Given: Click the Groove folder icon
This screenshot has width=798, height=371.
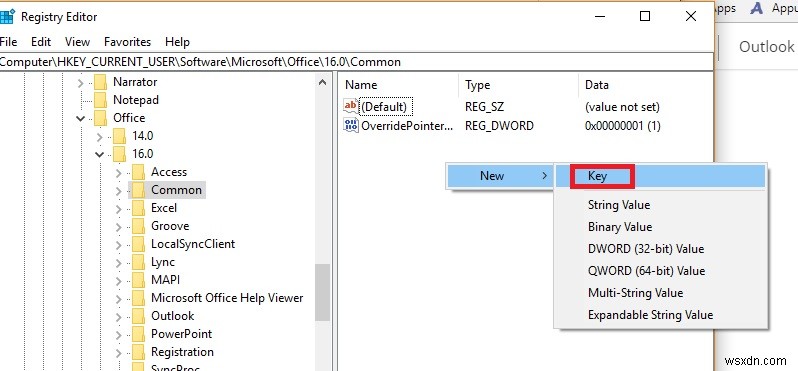Looking at the screenshot, I should [138, 226].
